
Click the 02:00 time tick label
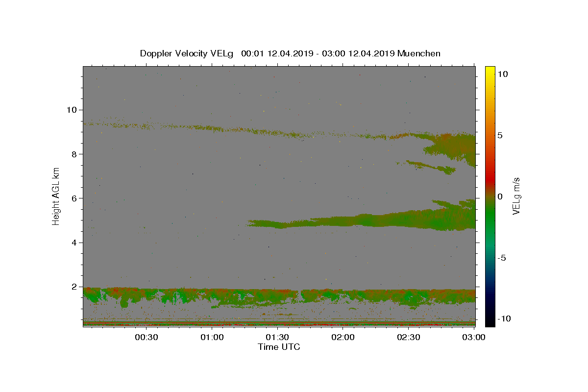[343, 337]
